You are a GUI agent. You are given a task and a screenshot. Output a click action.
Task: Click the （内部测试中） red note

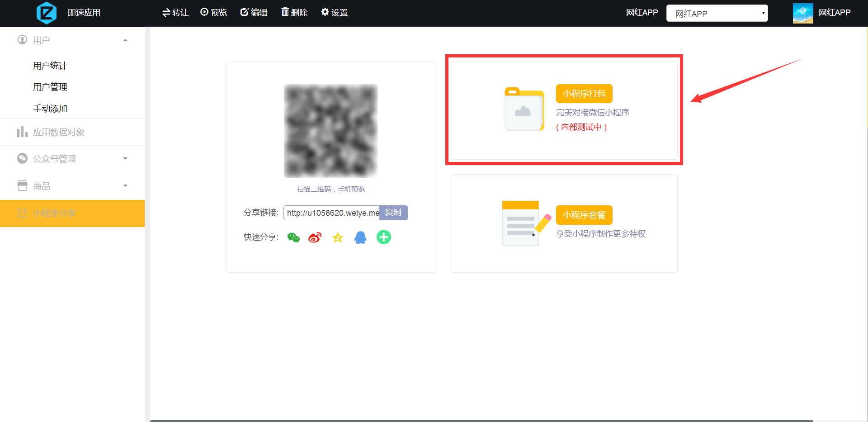581,128
